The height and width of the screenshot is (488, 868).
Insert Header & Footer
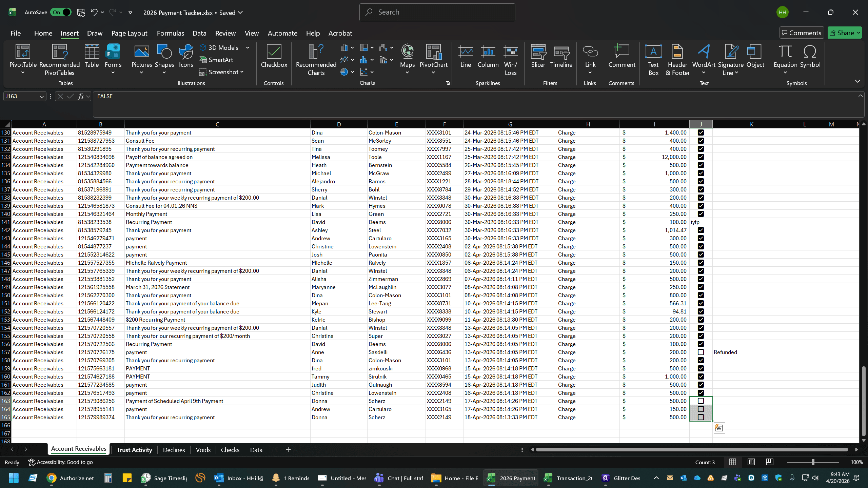(677, 60)
